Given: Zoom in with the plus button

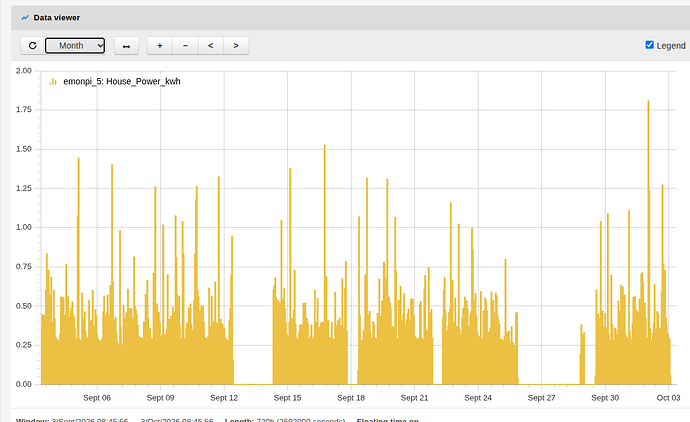Looking at the screenshot, I should point(160,46).
